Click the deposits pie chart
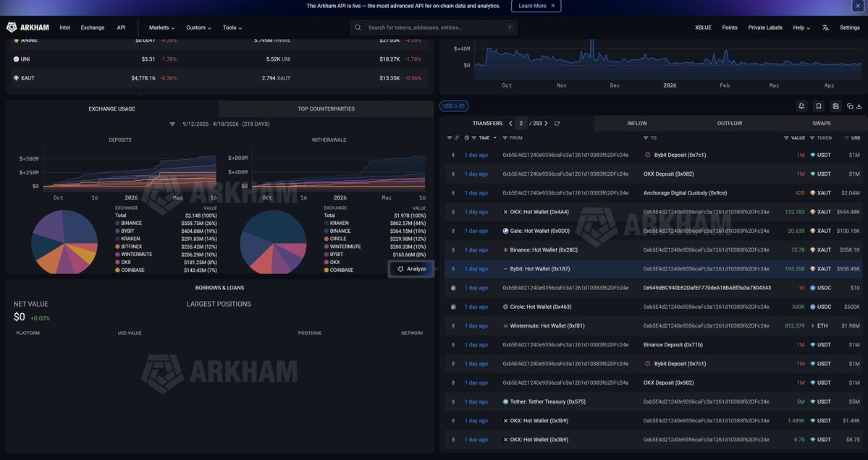Viewport: 868px width, 460px height. (64, 242)
